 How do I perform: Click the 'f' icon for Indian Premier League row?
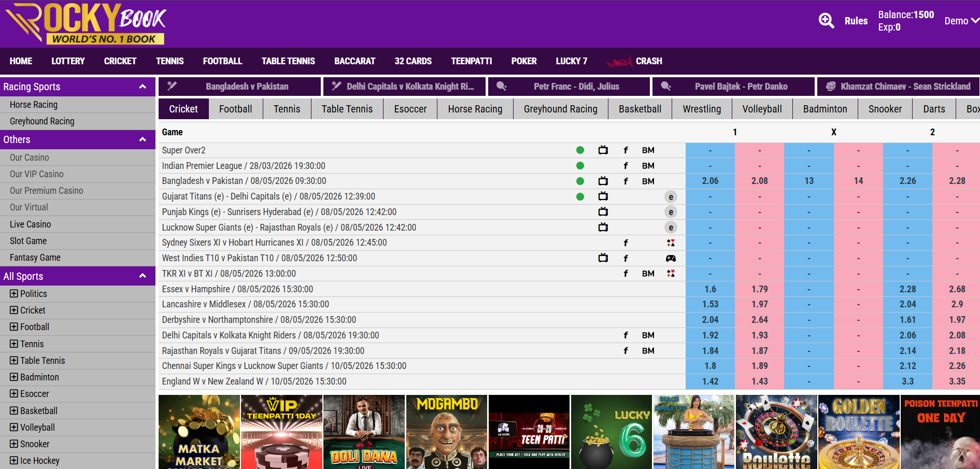[626, 166]
